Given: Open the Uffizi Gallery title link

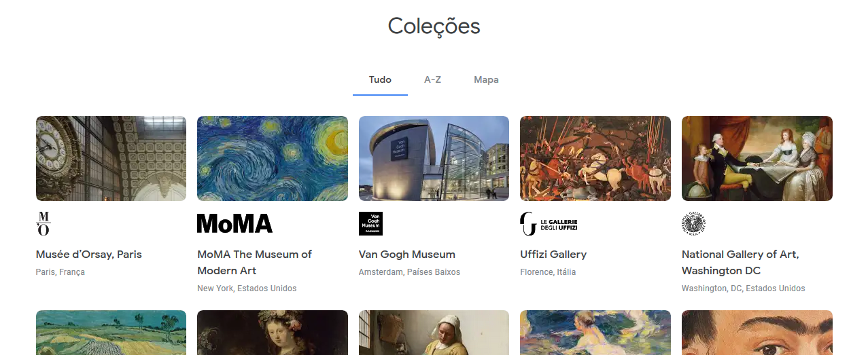Looking at the screenshot, I should pyautogui.click(x=553, y=255).
